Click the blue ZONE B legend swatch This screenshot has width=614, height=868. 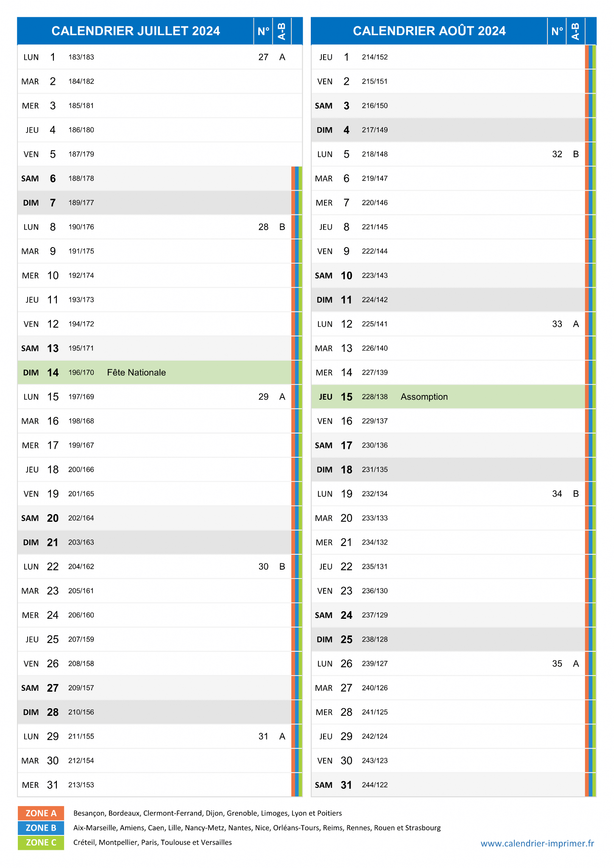pyautogui.click(x=41, y=828)
